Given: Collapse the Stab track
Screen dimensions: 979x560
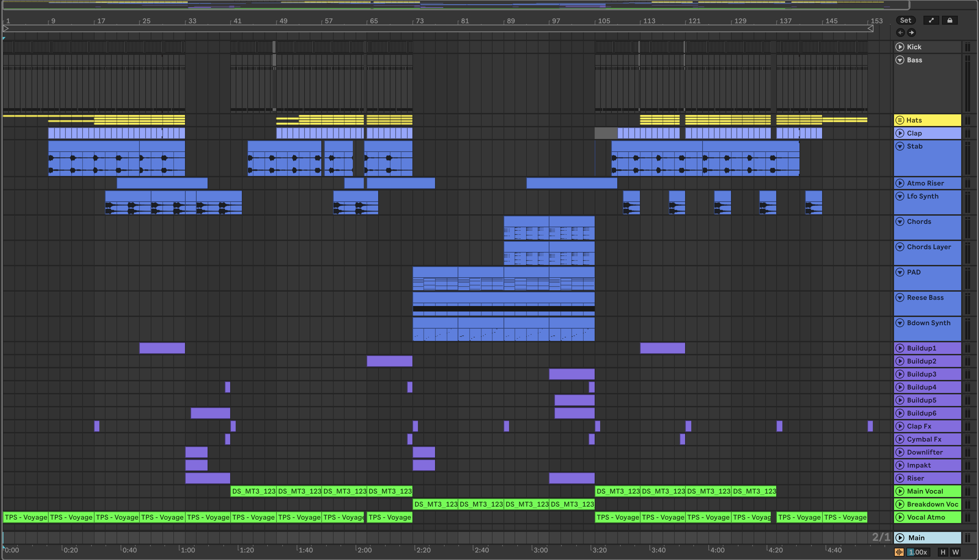Looking at the screenshot, I should click(x=900, y=146).
